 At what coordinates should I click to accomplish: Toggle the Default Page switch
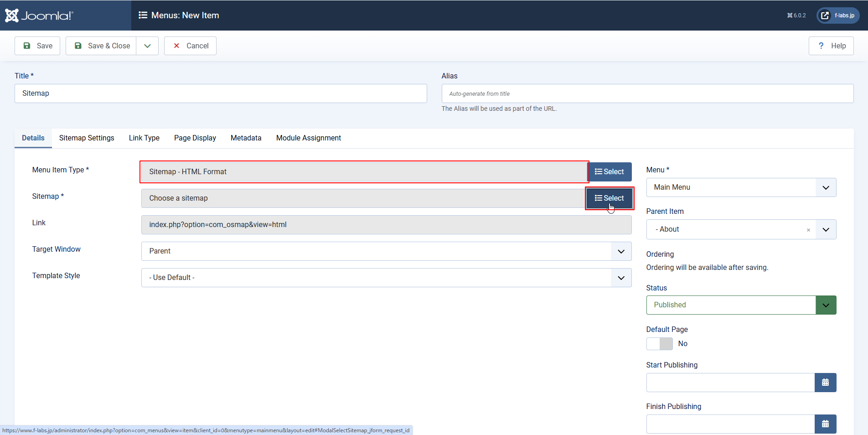(659, 343)
